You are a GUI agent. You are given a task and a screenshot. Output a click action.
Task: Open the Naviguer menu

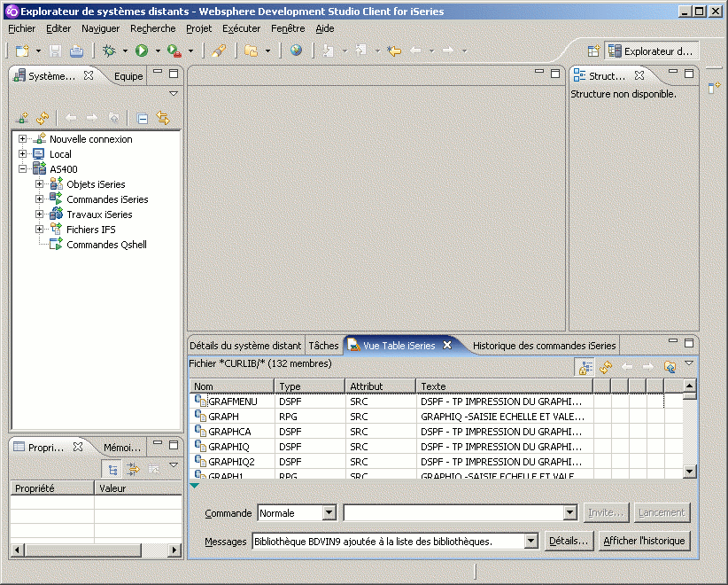tap(100, 28)
